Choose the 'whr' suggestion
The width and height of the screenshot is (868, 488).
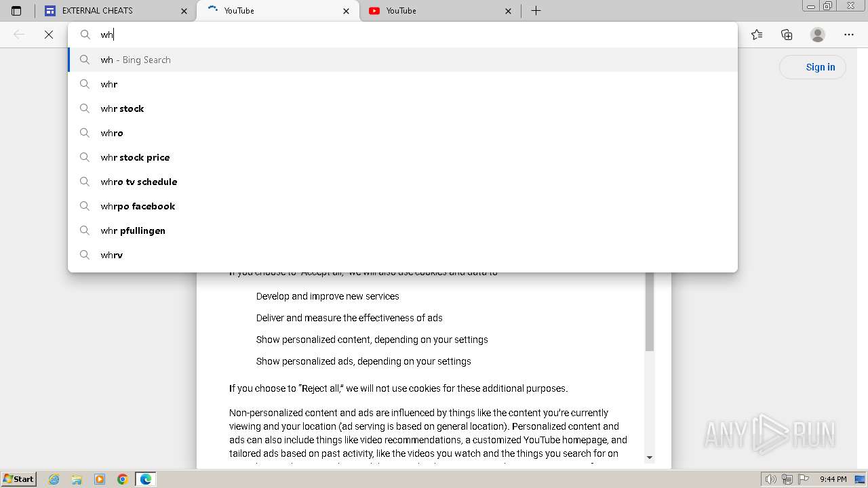(x=403, y=84)
